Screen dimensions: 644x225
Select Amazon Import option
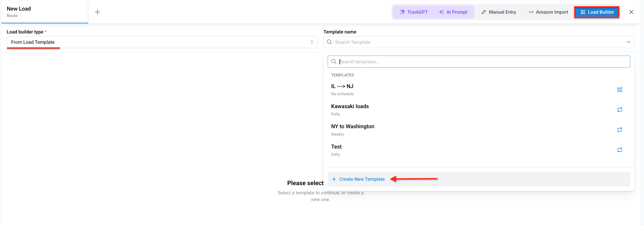548,12
